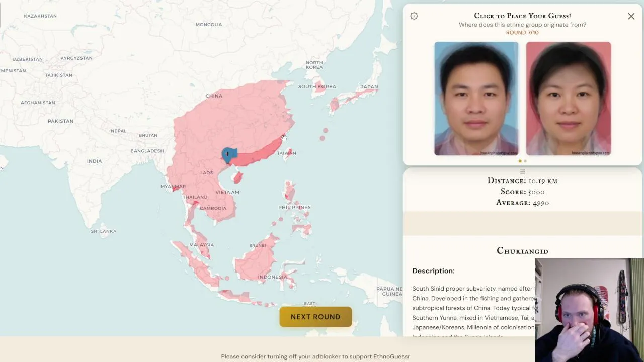Click the TAIWAN label on map
This screenshot has width=644, height=362.
pyautogui.click(x=287, y=153)
